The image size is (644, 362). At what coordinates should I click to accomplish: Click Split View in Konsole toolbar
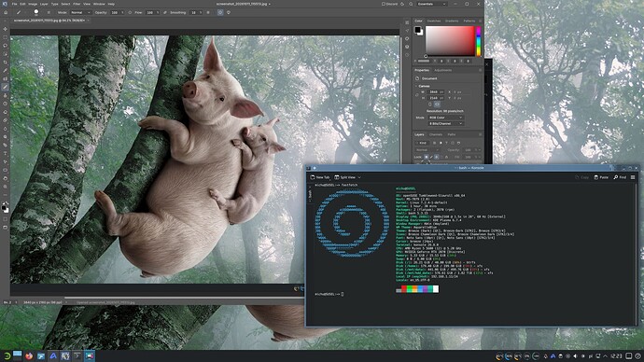pyautogui.click(x=345, y=177)
